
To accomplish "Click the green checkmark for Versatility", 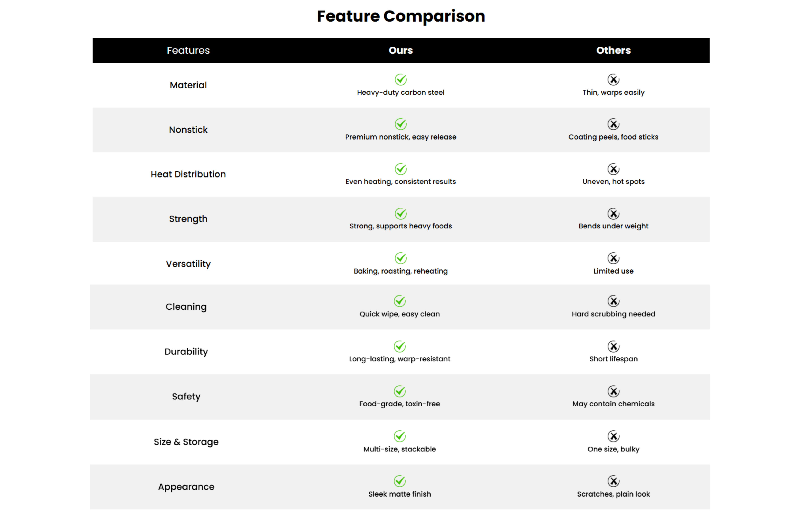I will [401, 259].
